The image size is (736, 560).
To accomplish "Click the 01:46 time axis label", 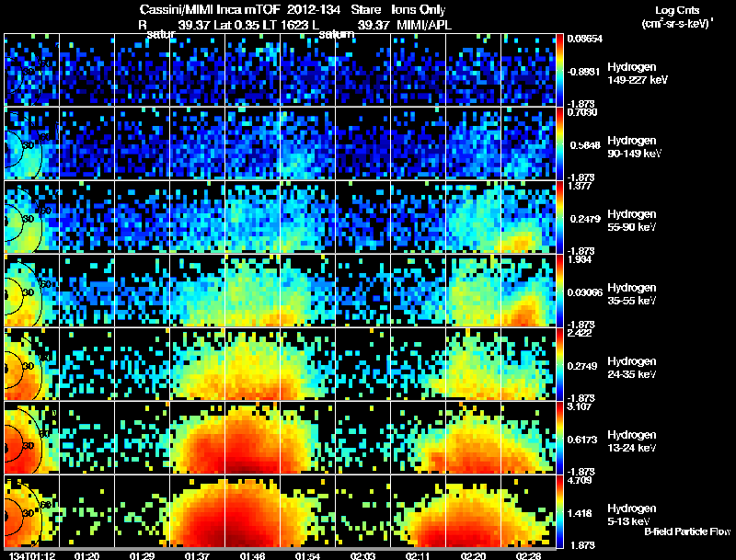I will 252,555.
